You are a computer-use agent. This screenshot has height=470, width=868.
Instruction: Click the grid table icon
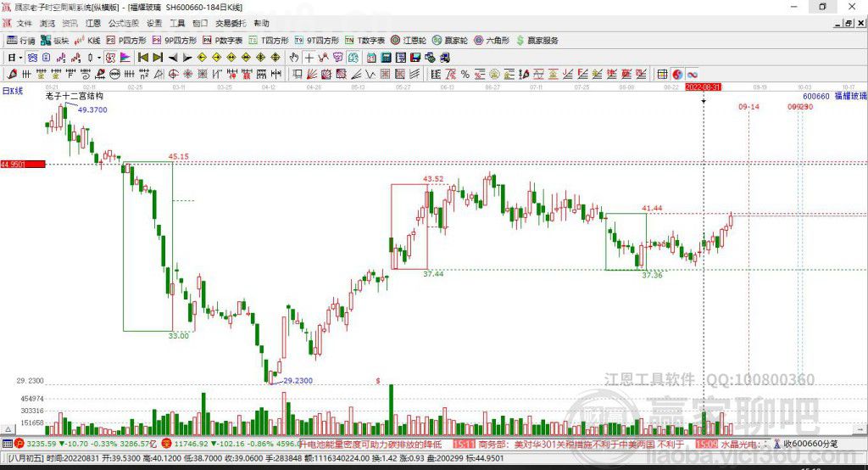point(662,75)
